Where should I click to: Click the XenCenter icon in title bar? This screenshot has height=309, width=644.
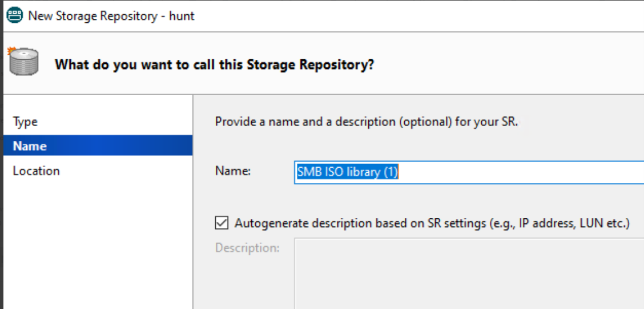[14, 15]
